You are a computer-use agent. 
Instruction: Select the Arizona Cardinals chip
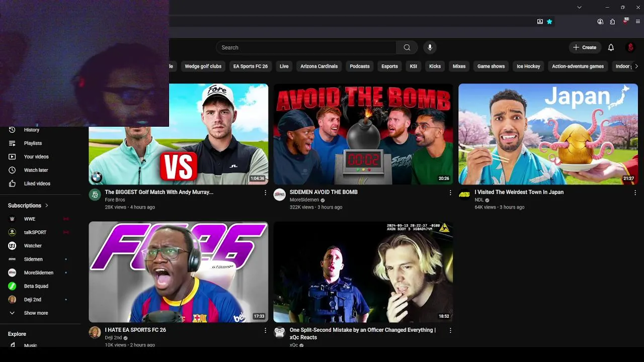click(x=319, y=66)
